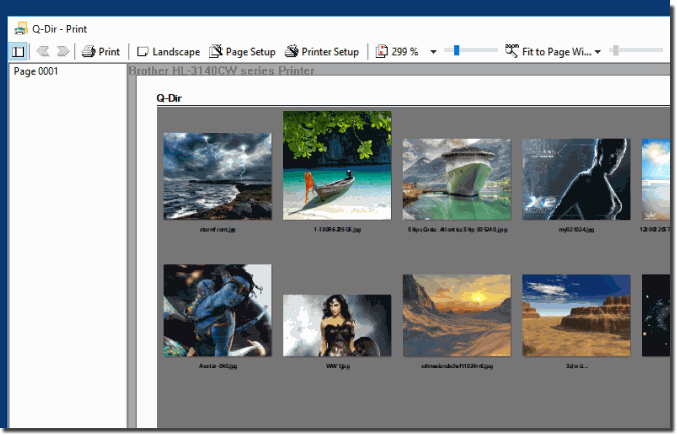Image resolution: width=677 pixels, height=435 pixels.
Task: Go to previous page arrow
Action: (x=43, y=51)
